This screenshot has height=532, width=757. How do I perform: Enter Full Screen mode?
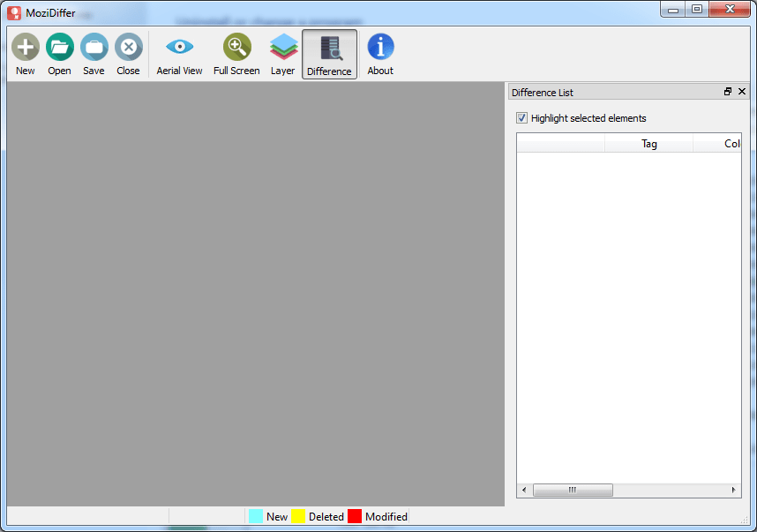click(x=236, y=46)
